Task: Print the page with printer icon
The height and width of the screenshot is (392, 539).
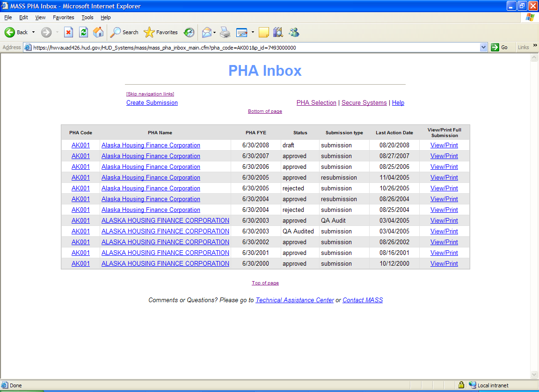Action: [x=225, y=32]
